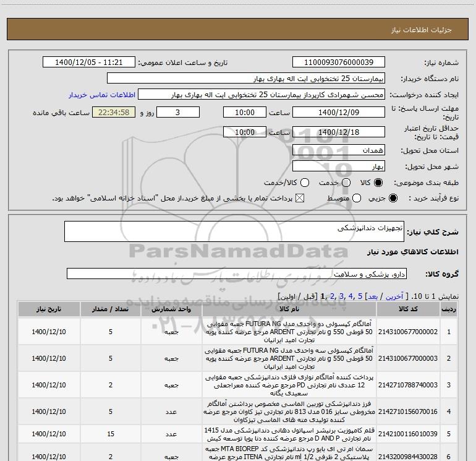Viewport: 476px width, 461px height.
Task: Select the خدمت radio button
Action: (x=346, y=183)
